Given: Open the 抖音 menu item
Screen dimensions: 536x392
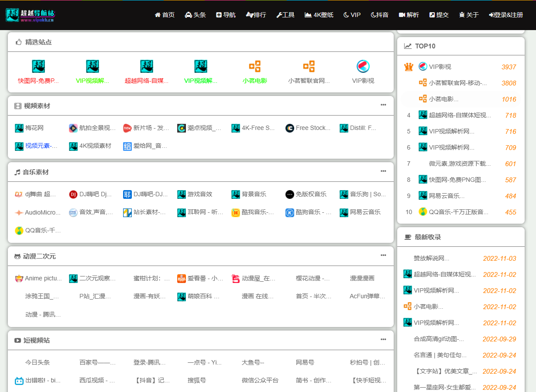Looking at the screenshot, I should click(380, 15).
